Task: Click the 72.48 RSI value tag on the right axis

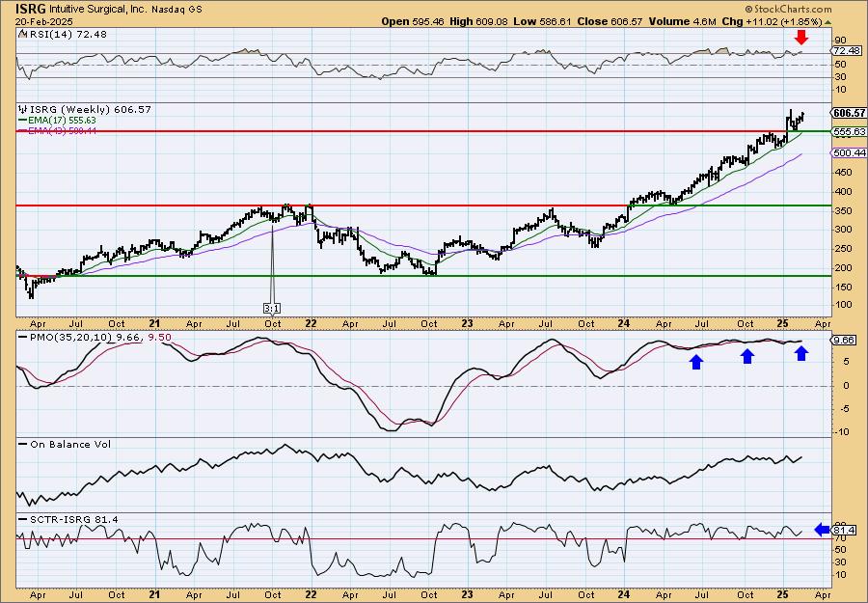Action: click(847, 50)
